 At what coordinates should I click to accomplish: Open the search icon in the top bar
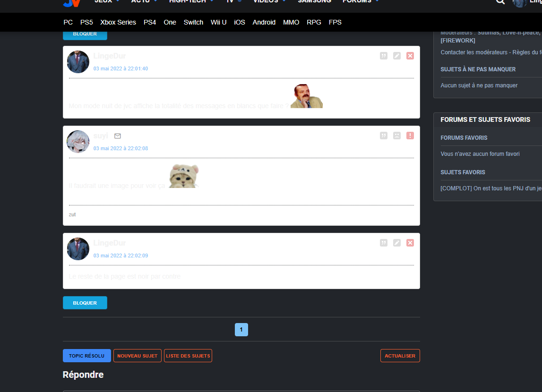[500, 1]
